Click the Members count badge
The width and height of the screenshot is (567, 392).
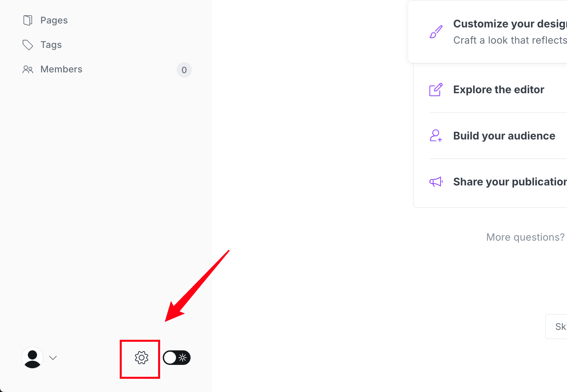coord(184,70)
